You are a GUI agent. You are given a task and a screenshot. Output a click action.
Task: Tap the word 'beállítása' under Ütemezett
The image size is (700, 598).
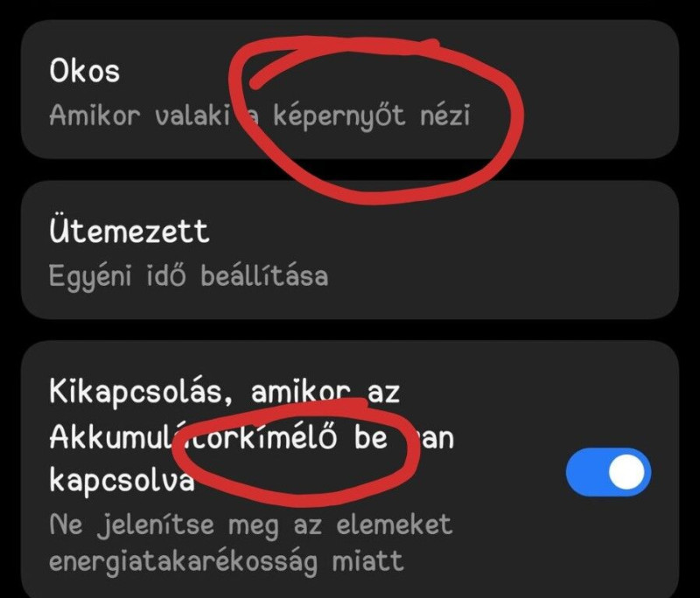click(x=264, y=275)
